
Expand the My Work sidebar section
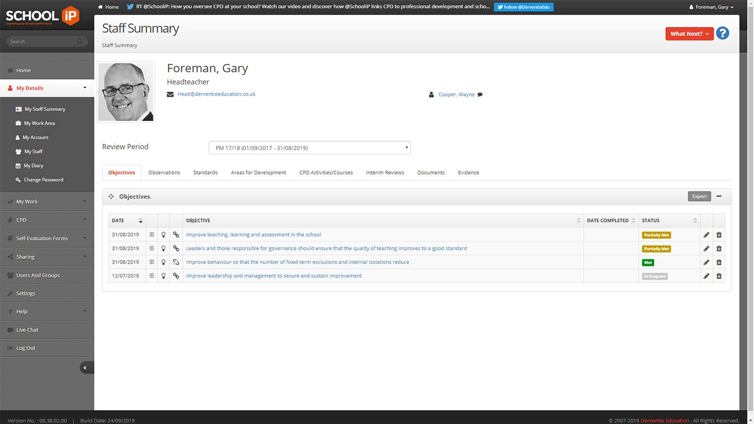(47, 201)
